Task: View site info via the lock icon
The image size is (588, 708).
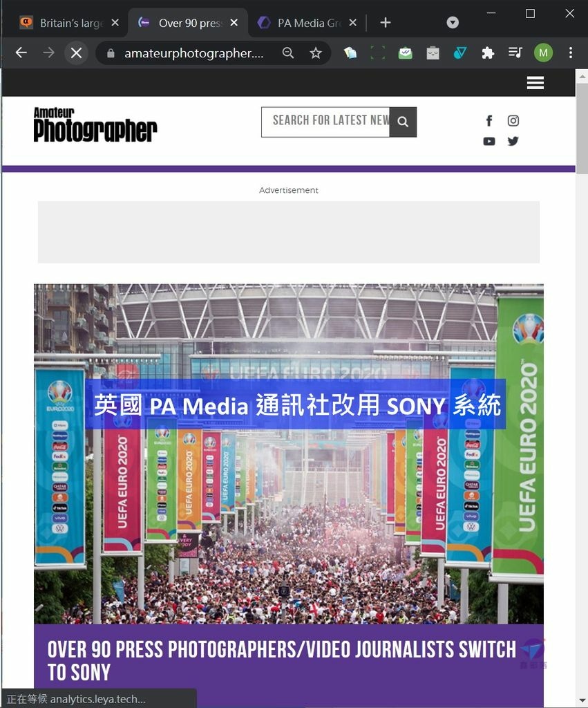Action: pos(111,53)
